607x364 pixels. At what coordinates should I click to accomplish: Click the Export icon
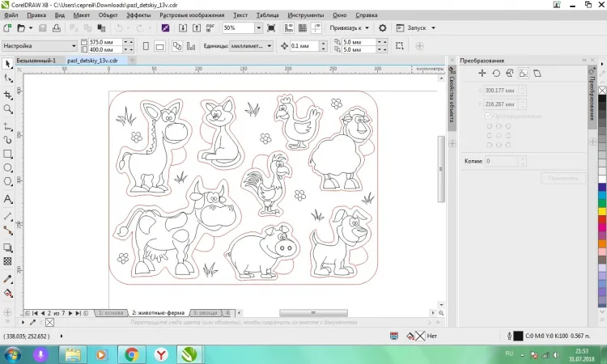(197, 28)
